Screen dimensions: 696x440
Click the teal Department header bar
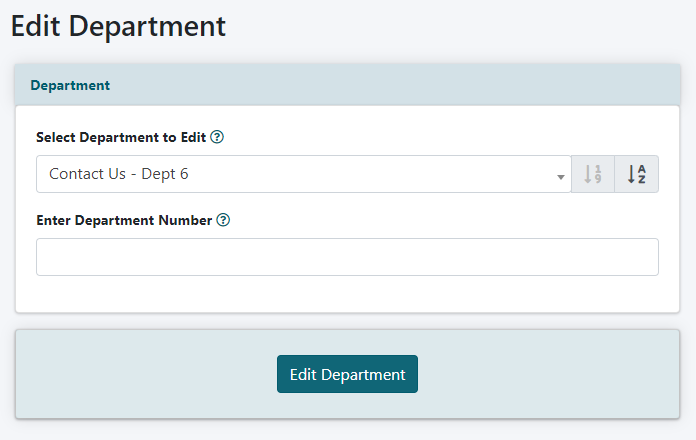coord(400,85)
